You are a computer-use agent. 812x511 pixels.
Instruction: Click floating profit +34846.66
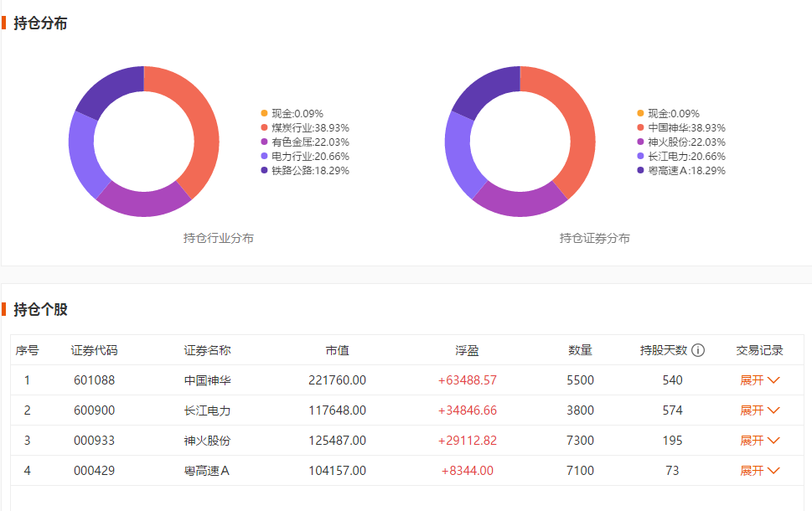click(x=467, y=410)
